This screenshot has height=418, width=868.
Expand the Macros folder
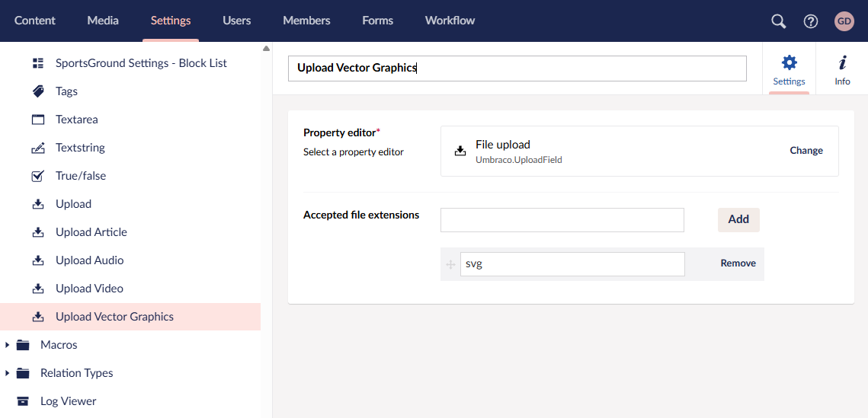7,345
